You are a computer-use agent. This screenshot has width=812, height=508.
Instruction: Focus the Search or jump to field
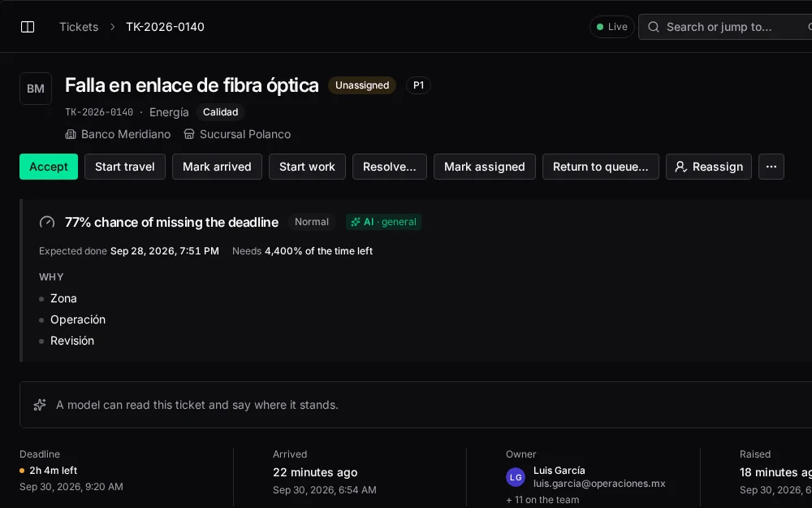tap(725, 27)
